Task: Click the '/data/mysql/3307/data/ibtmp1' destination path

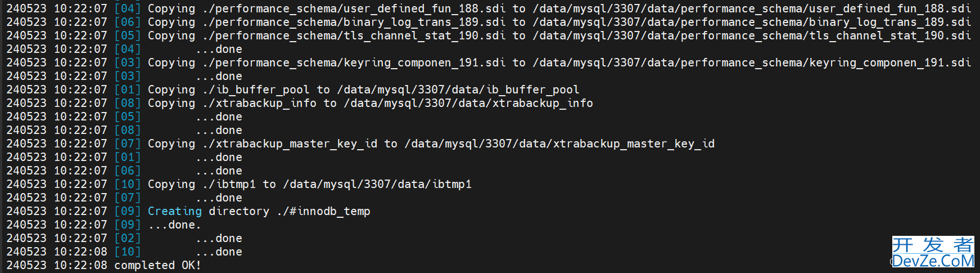Action: point(377,184)
